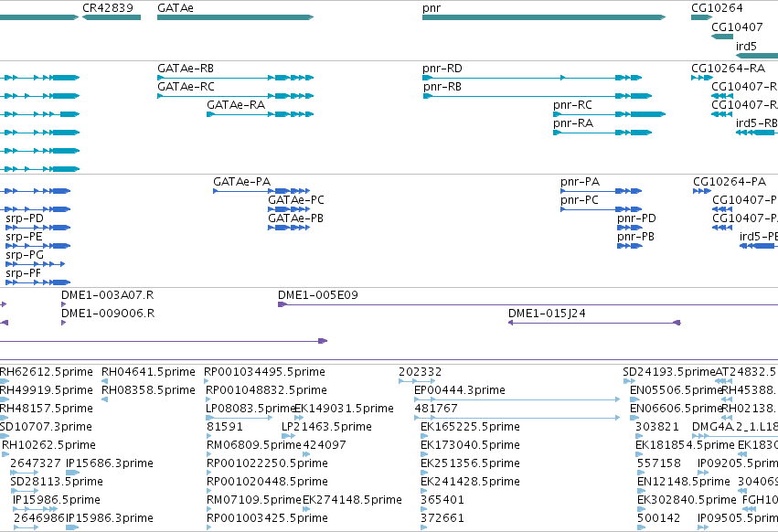Select the ird5 gene label
The width and height of the screenshot is (778, 532).
[746, 46]
